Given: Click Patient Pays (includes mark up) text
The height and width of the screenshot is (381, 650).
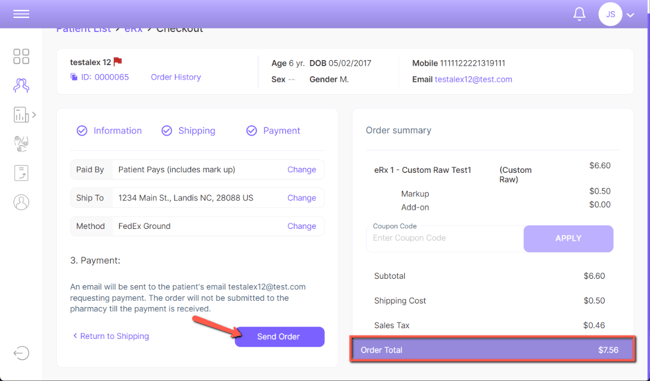Looking at the screenshot, I should pyautogui.click(x=177, y=170).
